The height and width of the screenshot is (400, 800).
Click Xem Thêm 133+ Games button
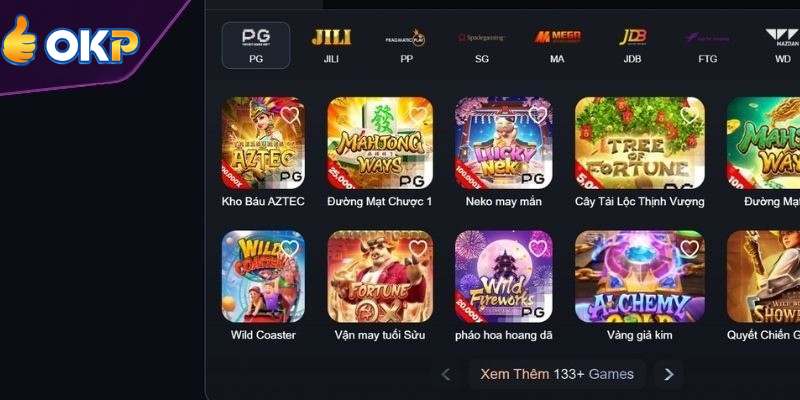coord(557,374)
